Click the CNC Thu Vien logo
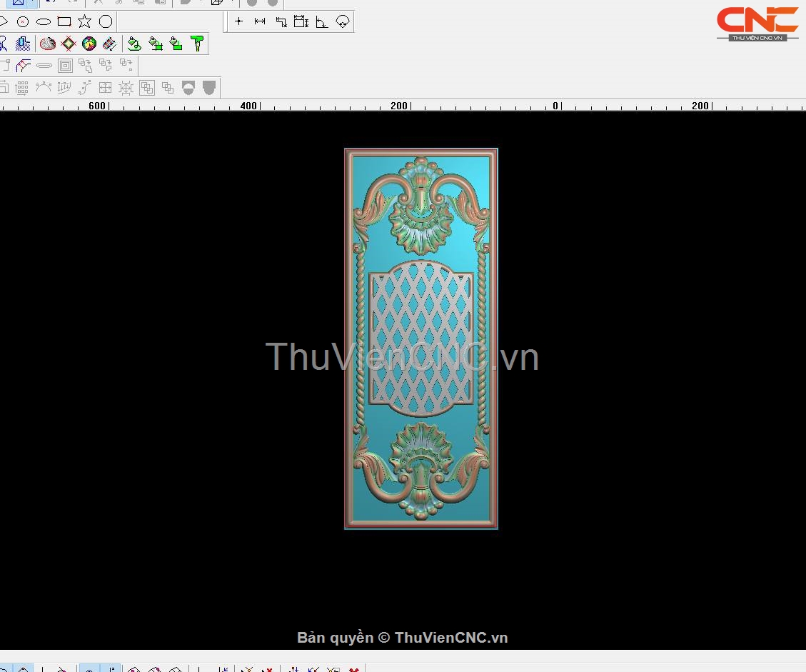 [757, 23]
